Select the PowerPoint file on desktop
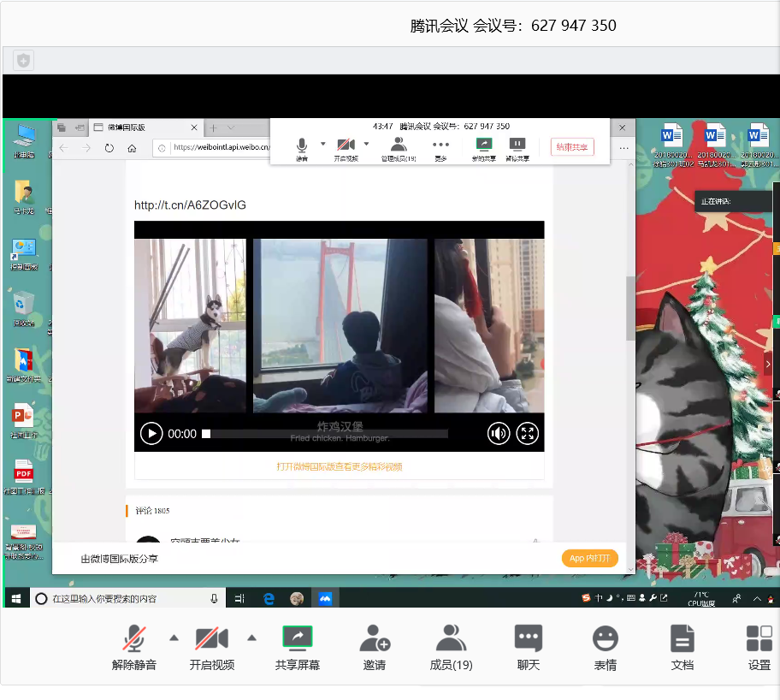This screenshot has height=700, width=780. 23,422
